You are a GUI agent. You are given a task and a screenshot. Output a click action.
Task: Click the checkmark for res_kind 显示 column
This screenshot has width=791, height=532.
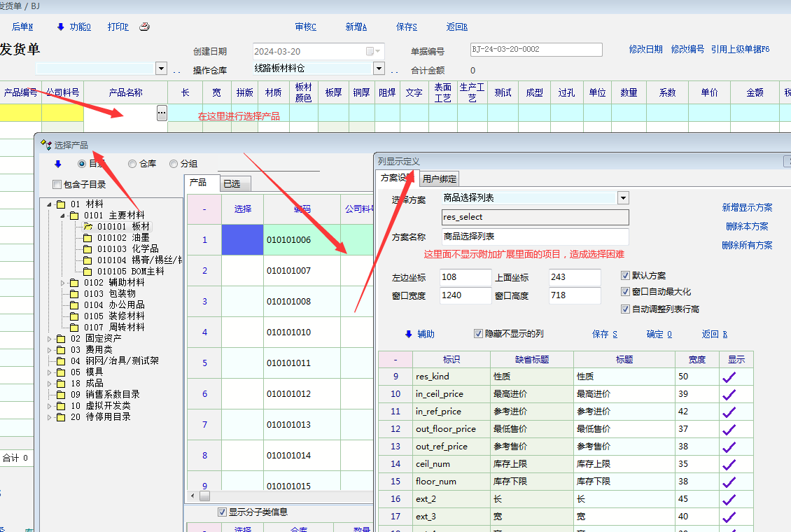pos(729,377)
